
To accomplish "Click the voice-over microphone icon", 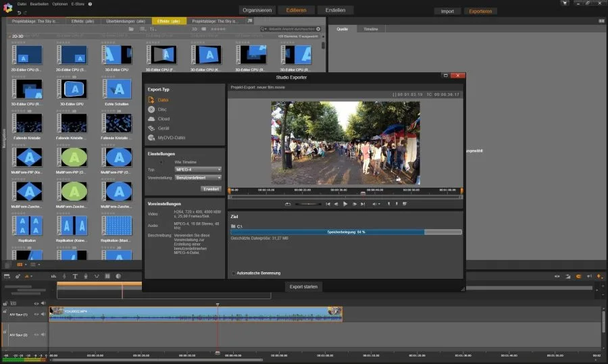I will 86,276.
